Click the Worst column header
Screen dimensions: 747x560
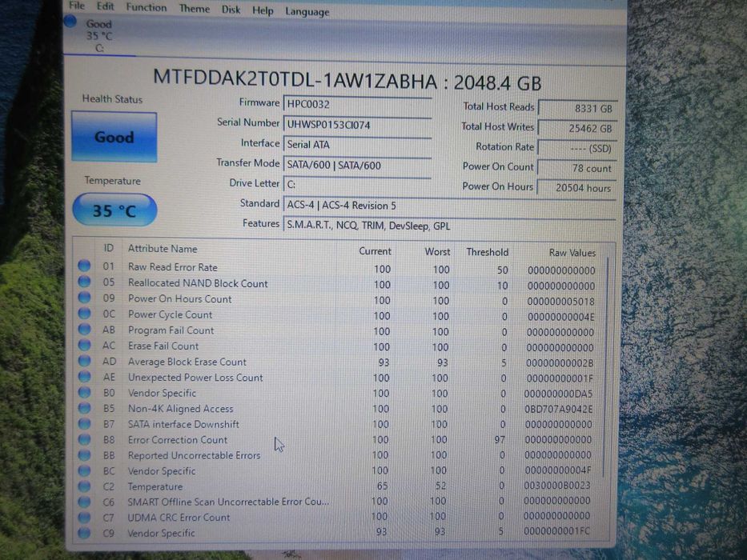tap(437, 251)
